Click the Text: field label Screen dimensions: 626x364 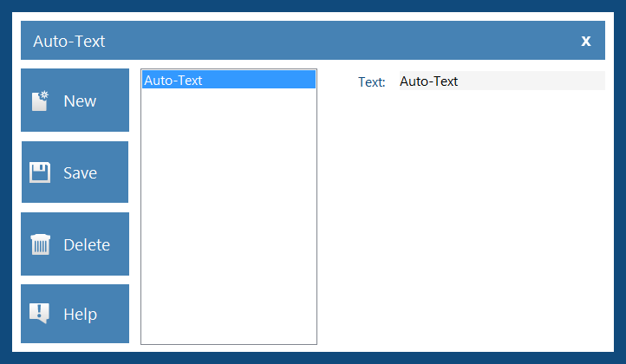click(x=371, y=81)
